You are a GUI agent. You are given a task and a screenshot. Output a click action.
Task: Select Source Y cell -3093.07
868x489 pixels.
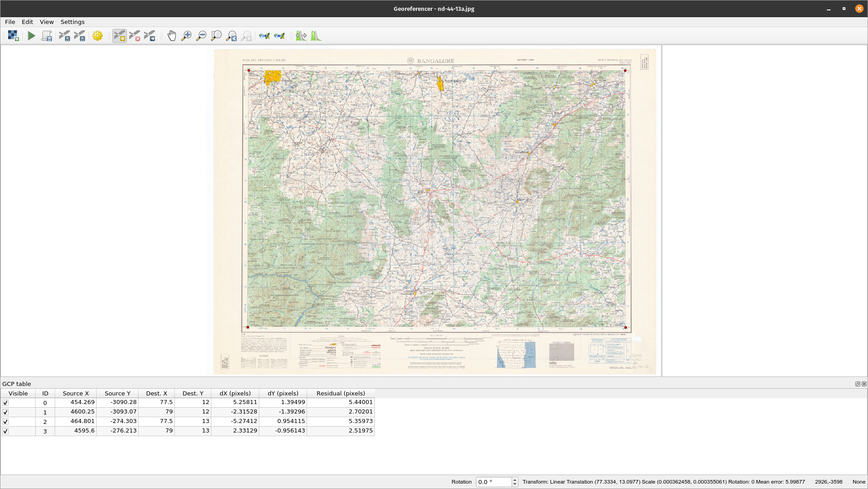(x=117, y=412)
